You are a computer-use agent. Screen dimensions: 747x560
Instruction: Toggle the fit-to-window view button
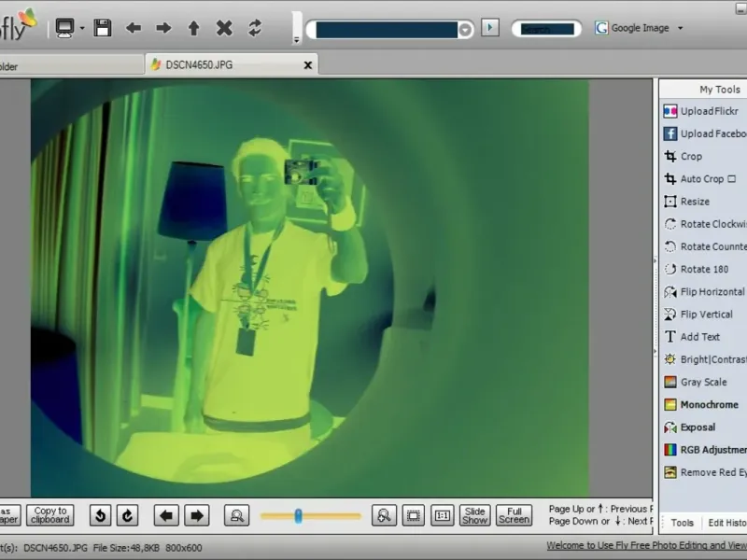coord(415,515)
